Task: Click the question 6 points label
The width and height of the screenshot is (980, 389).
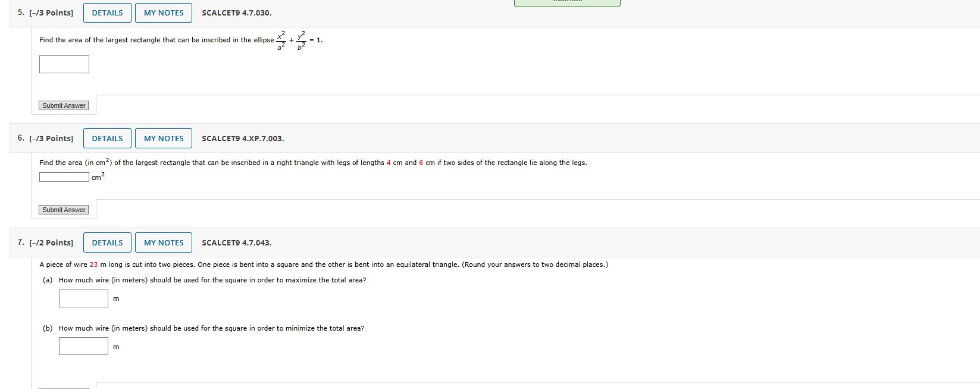Action: (x=51, y=139)
